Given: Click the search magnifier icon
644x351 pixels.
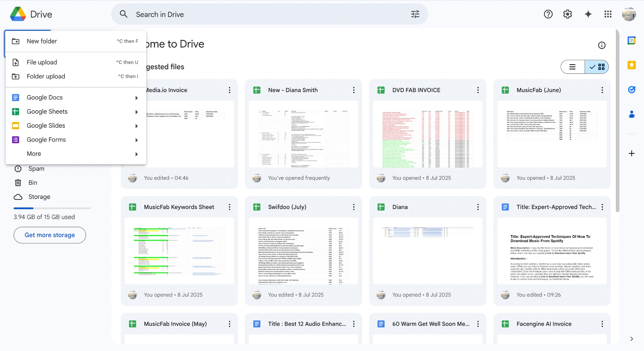Looking at the screenshot, I should (124, 14).
